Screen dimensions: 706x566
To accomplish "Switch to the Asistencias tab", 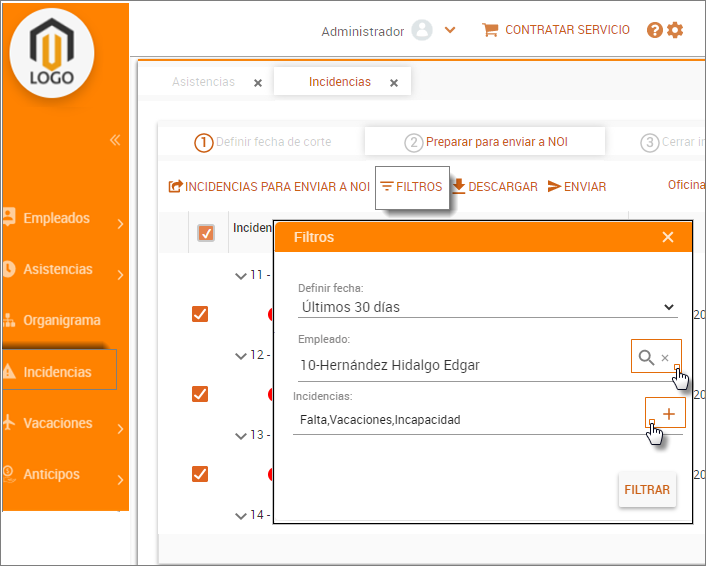I will (x=203, y=82).
